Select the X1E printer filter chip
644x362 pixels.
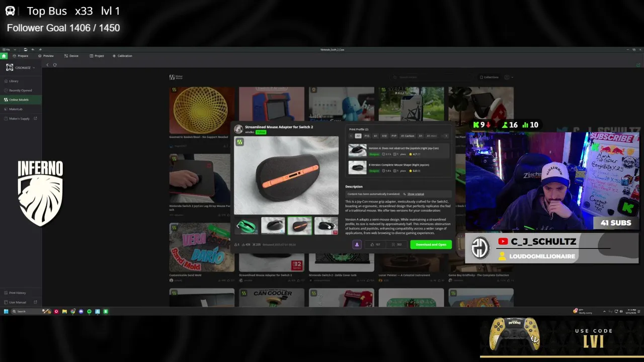384,136
